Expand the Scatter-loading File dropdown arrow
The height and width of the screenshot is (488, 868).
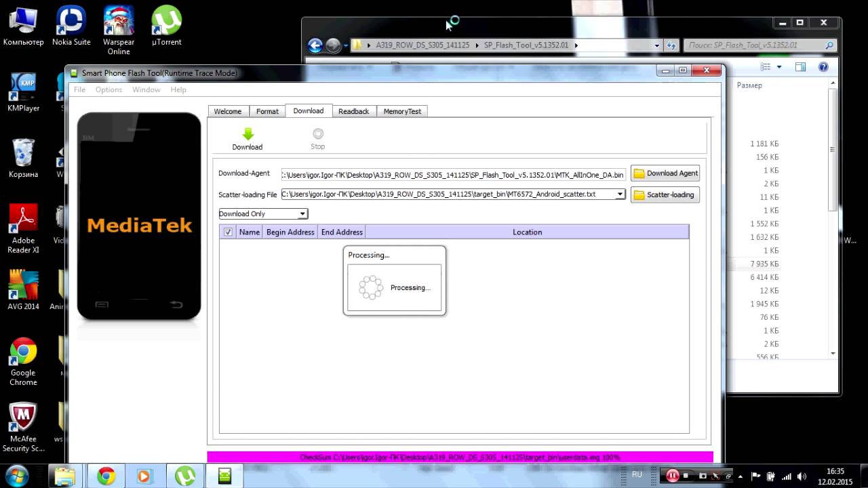tap(620, 195)
